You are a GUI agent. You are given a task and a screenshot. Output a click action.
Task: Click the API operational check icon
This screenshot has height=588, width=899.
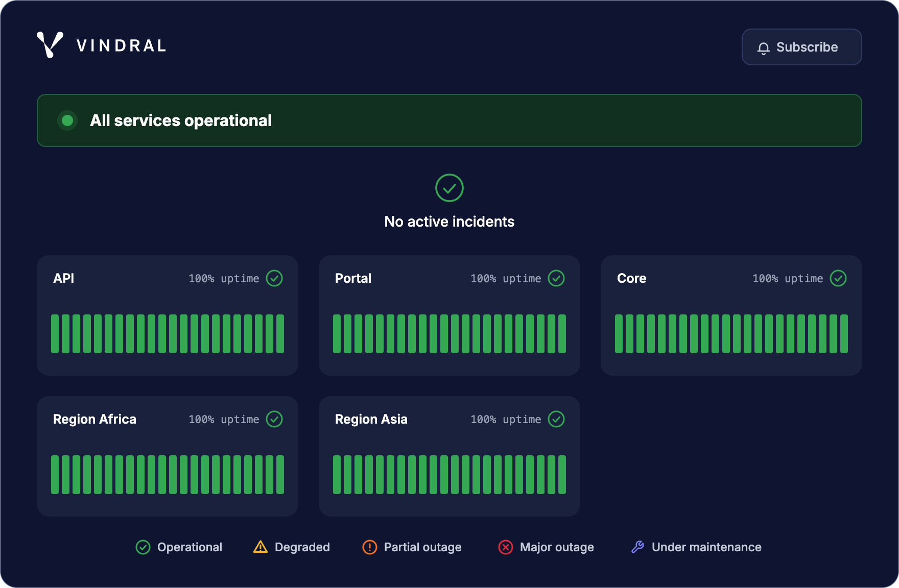[274, 278]
